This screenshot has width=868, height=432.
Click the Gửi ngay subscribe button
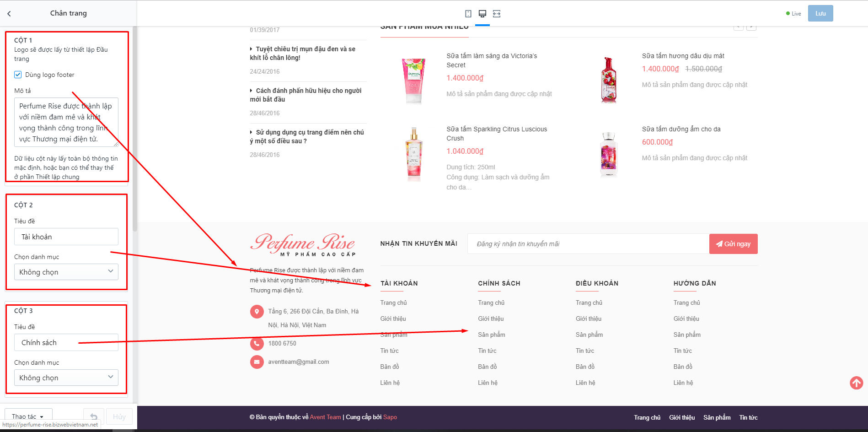[734, 244]
